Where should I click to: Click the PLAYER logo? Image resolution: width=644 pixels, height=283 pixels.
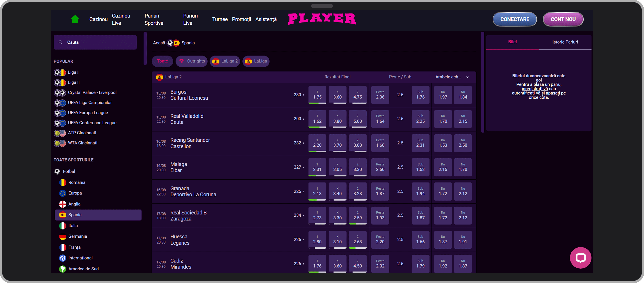click(x=322, y=19)
